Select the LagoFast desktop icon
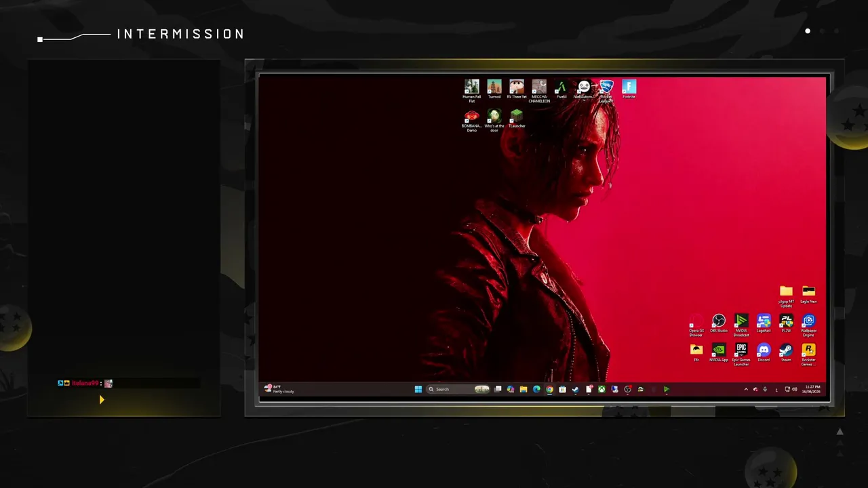This screenshot has width=868, height=488. pyautogui.click(x=764, y=323)
